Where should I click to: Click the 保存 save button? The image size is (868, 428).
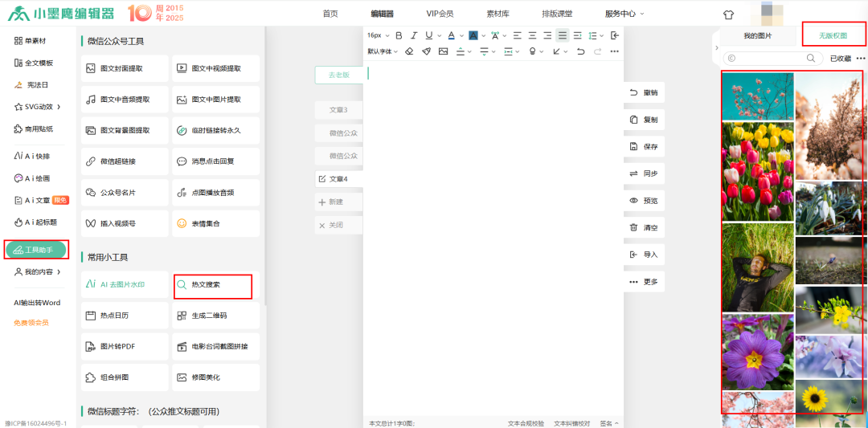pos(644,147)
